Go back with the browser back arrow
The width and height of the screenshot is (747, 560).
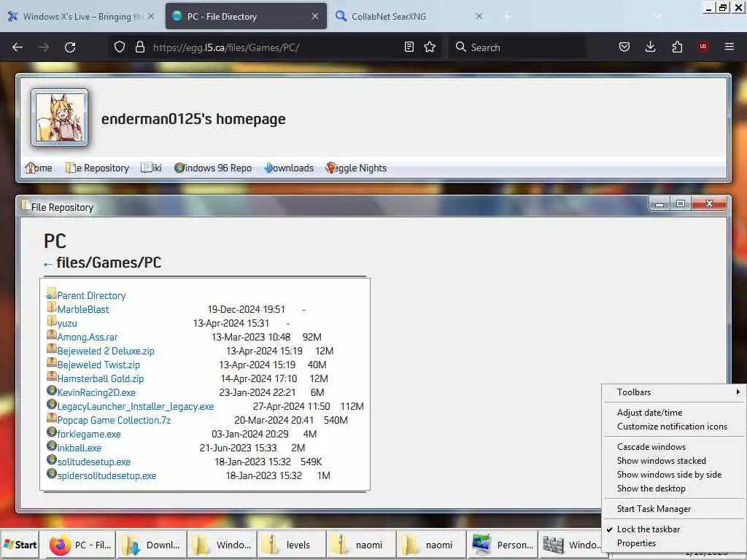click(18, 47)
